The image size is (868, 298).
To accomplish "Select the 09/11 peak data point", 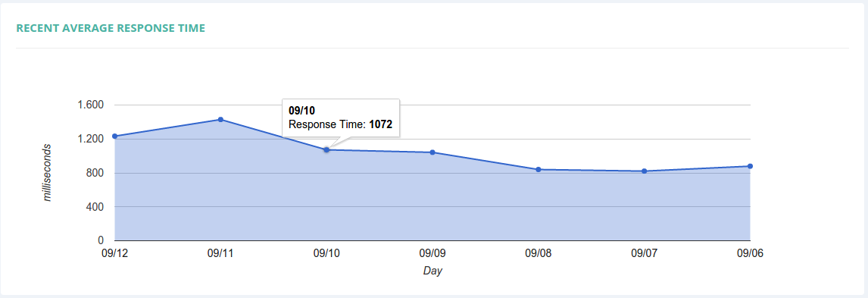I will (x=220, y=120).
